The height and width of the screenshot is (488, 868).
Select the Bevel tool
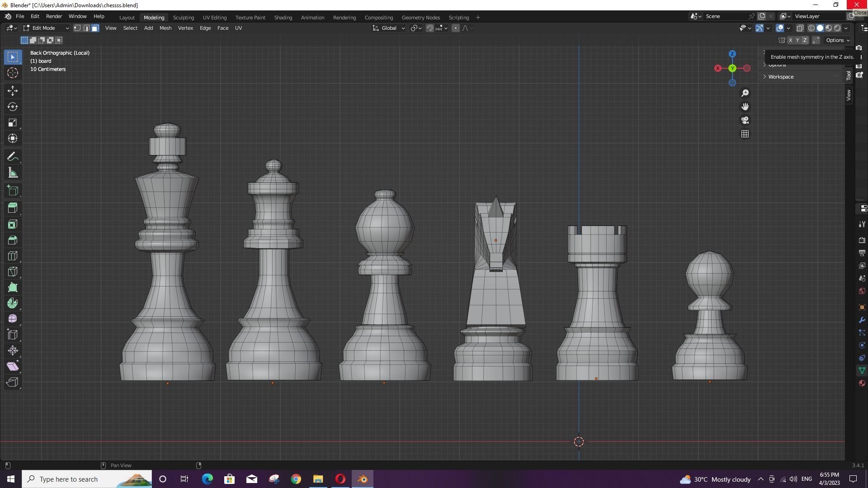pyautogui.click(x=13, y=240)
